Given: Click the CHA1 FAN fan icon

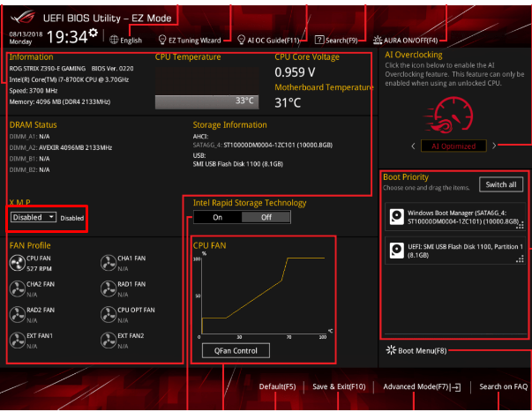Looking at the screenshot, I should click(x=109, y=263).
